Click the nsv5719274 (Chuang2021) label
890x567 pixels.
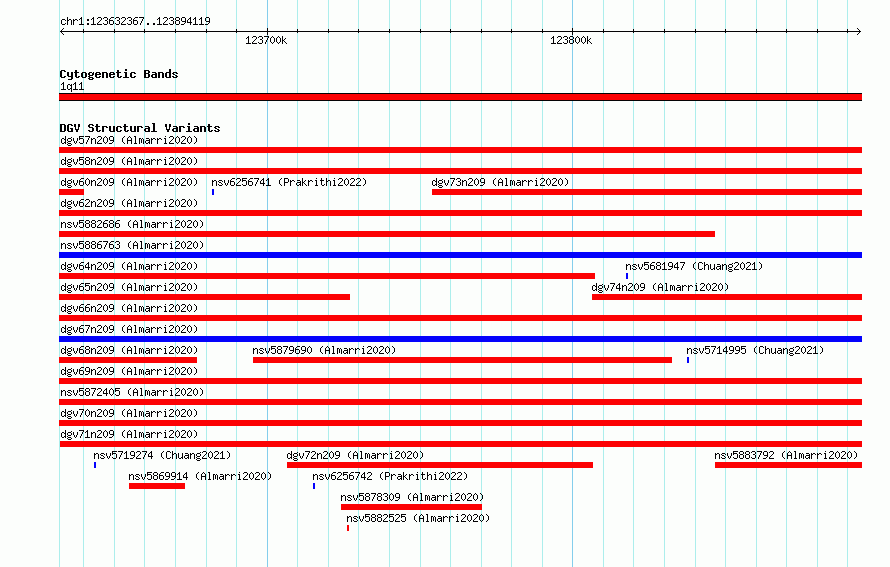tap(162, 455)
